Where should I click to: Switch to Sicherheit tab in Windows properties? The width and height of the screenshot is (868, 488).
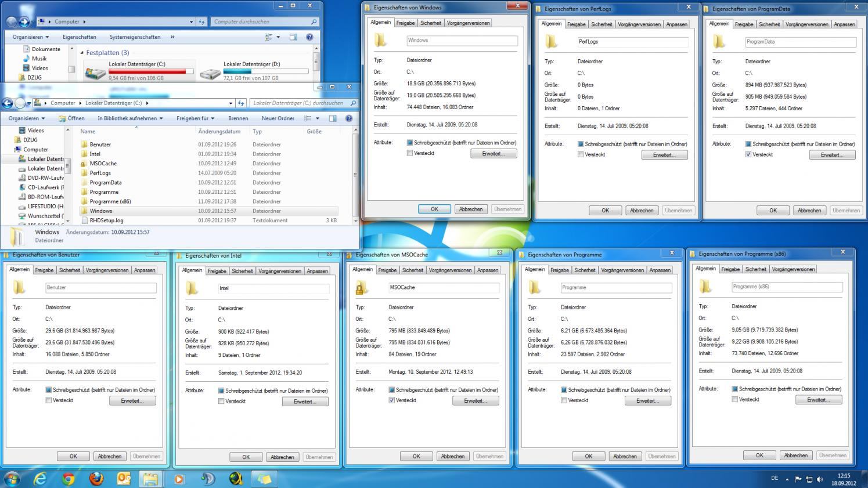(431, 23)
